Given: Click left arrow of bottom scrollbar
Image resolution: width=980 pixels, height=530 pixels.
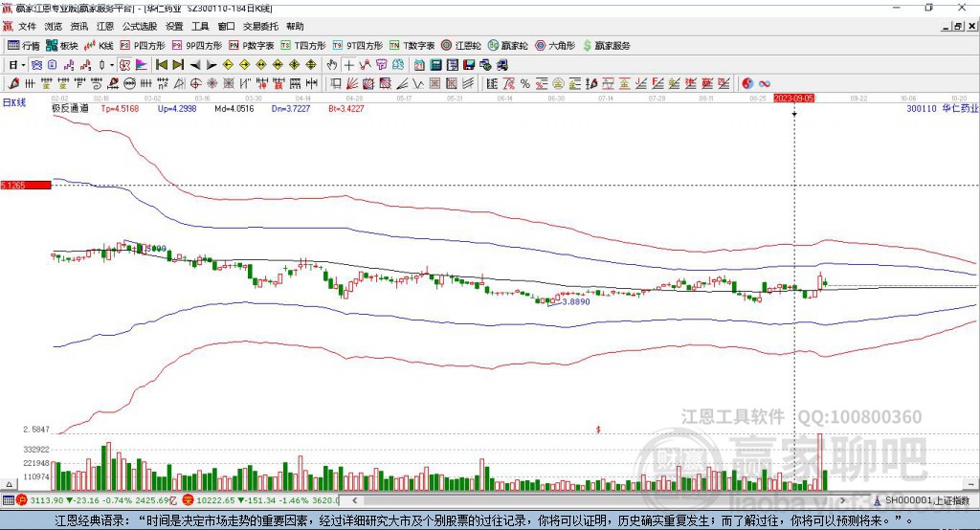Looking at the screenshot, I should click(355, 500).
